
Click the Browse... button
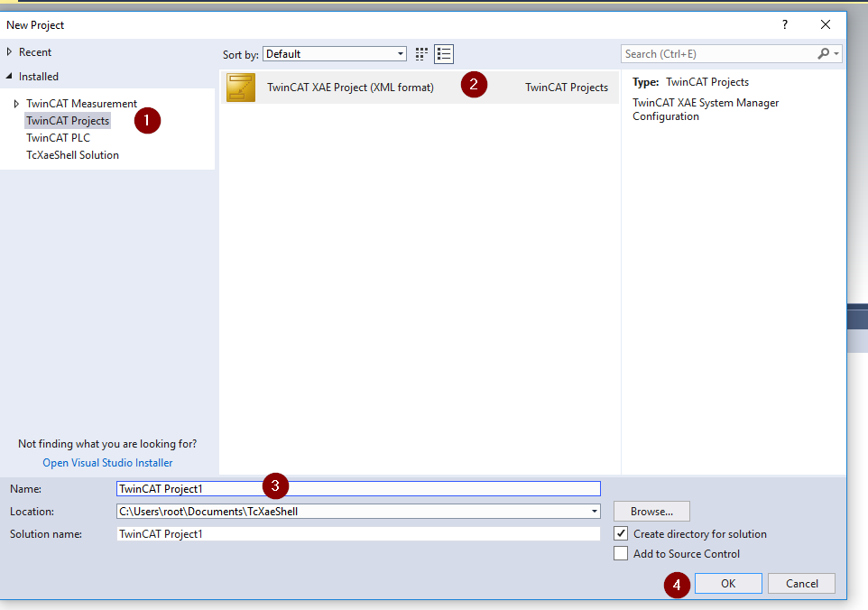[651, 511]
